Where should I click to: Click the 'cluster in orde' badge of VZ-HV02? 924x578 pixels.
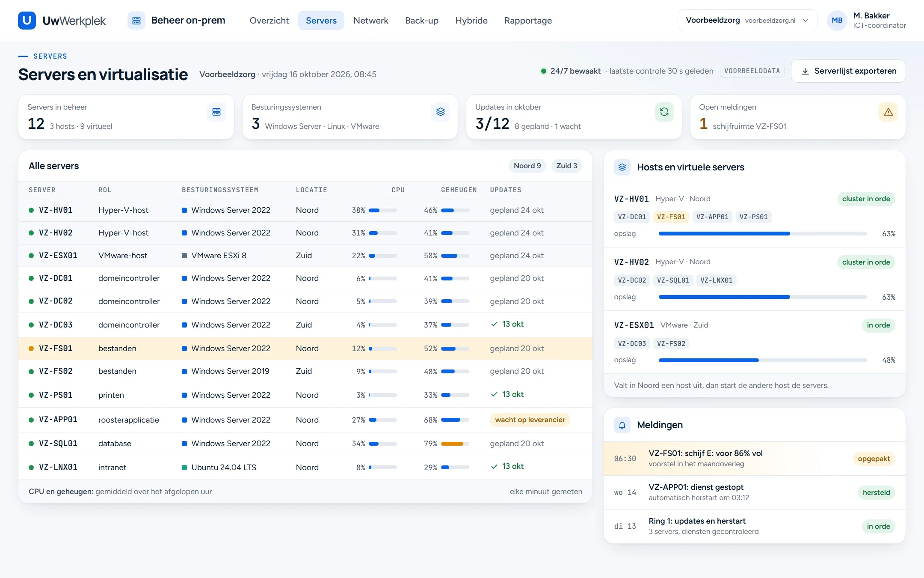tap(866, 262)
